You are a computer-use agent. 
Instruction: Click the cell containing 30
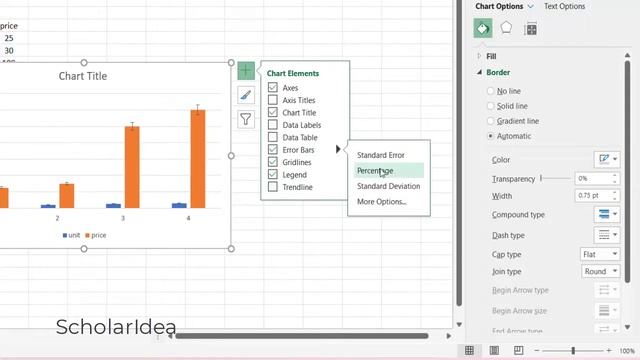point(9,51)
